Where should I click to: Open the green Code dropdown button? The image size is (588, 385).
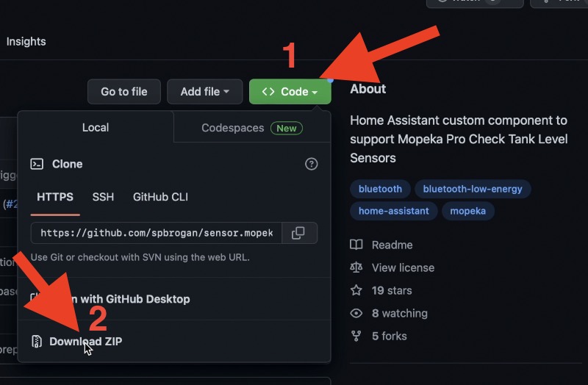(x=290, y=91)
